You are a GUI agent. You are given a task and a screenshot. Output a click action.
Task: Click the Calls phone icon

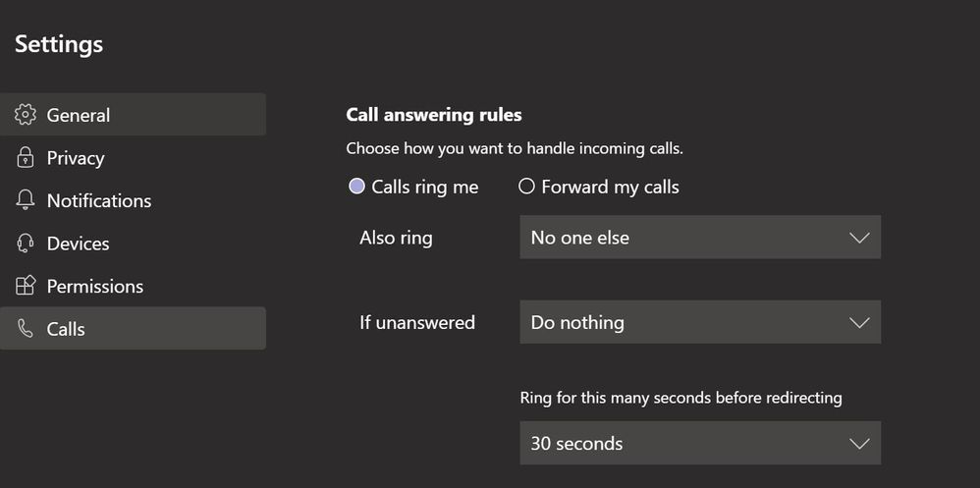click(26, 329)
